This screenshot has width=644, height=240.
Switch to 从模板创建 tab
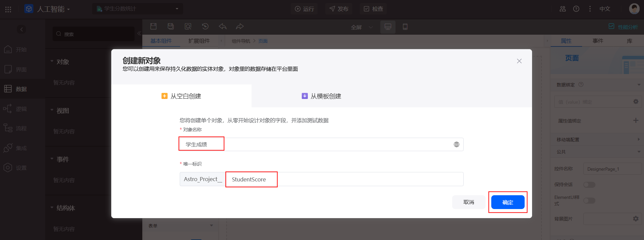(321, 96)
